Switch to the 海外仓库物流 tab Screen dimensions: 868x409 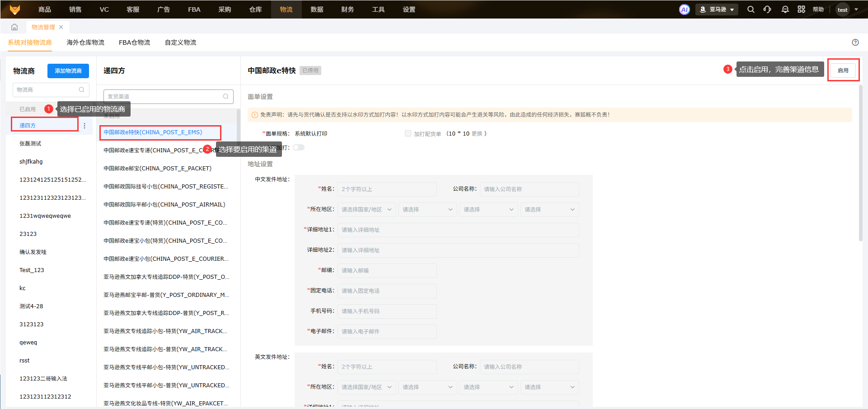click(x=85, y=42)
